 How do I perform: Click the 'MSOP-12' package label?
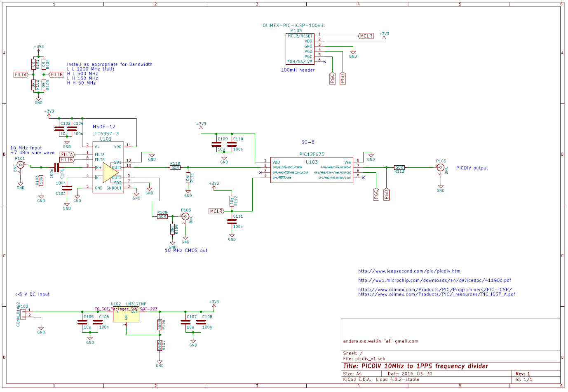click(104, 127)
